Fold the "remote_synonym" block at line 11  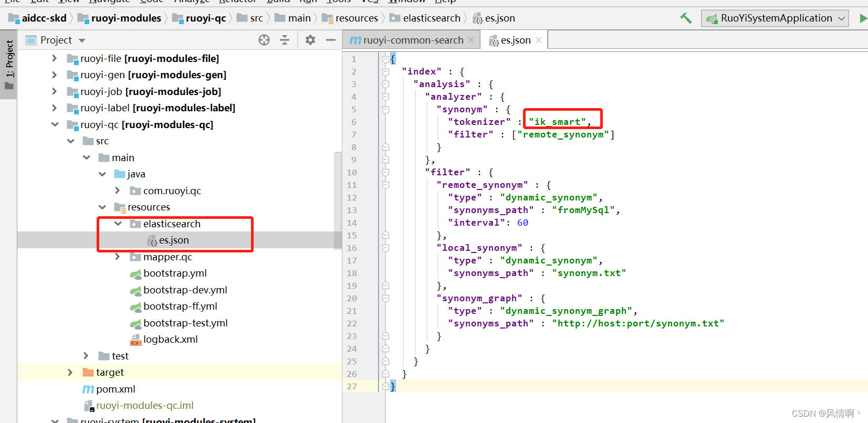(385, 185)
